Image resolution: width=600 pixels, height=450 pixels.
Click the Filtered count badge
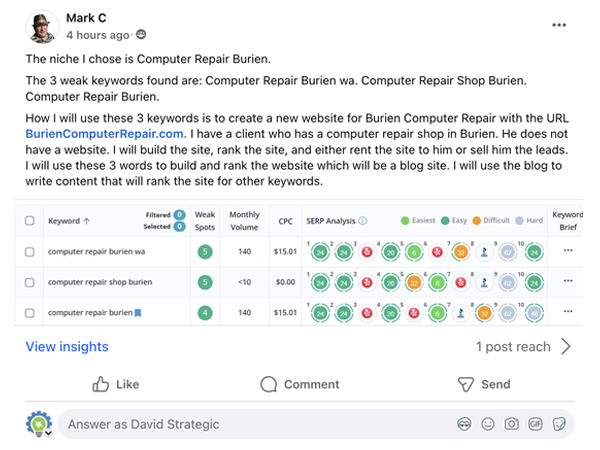pyautogui.click(x=179, y=215)
